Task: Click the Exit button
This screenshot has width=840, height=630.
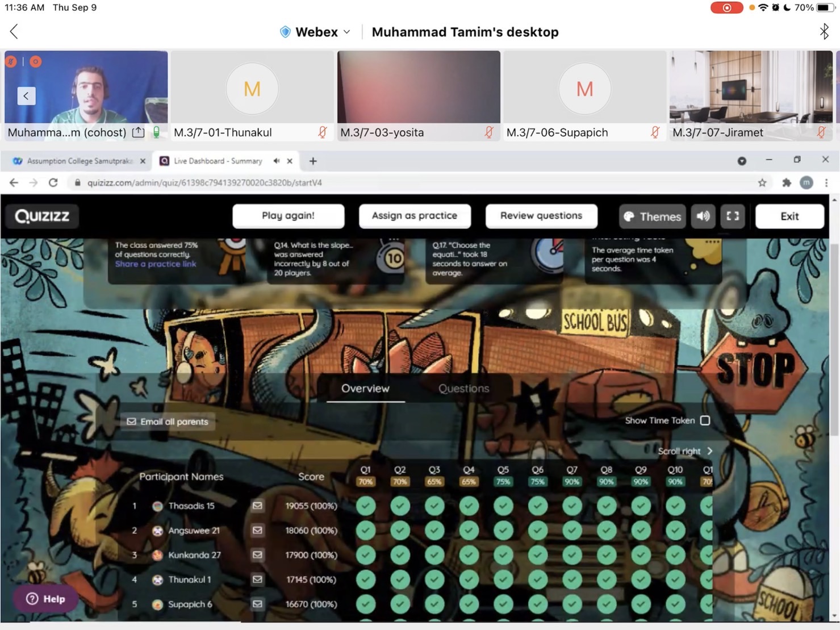Action: [789, 216]
